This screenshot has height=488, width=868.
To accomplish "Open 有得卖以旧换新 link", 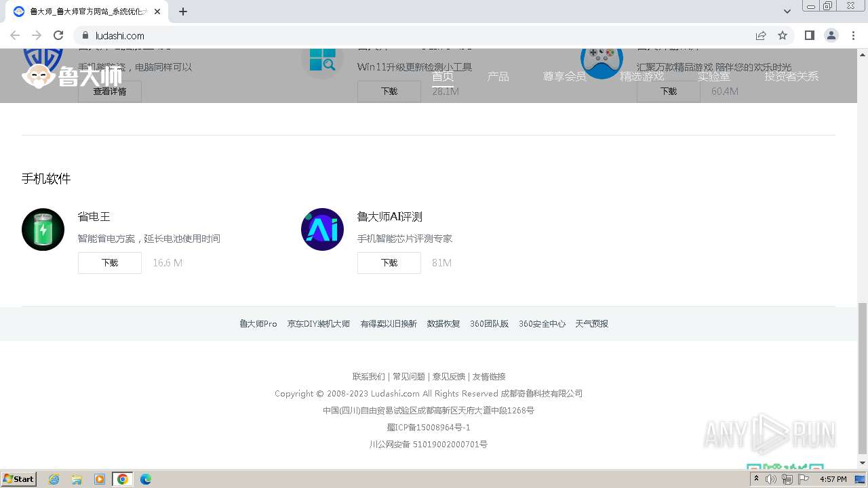I will coord(389,324).
